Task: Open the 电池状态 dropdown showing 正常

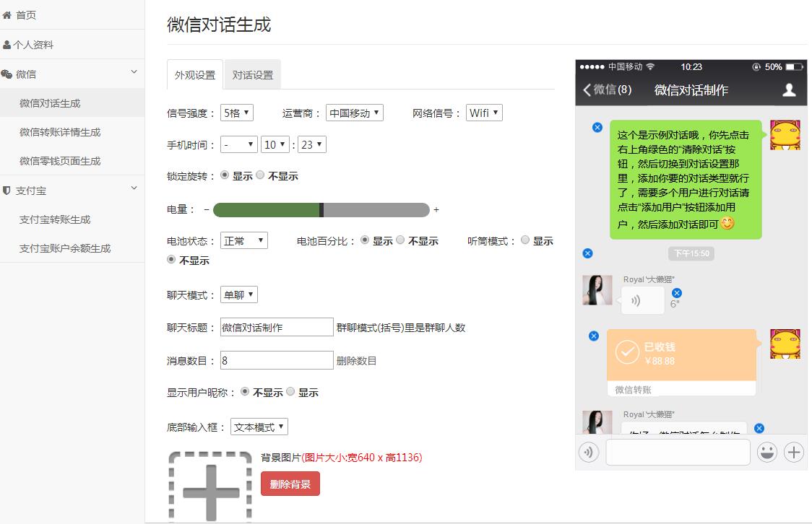Action: (x=244, y=240)
